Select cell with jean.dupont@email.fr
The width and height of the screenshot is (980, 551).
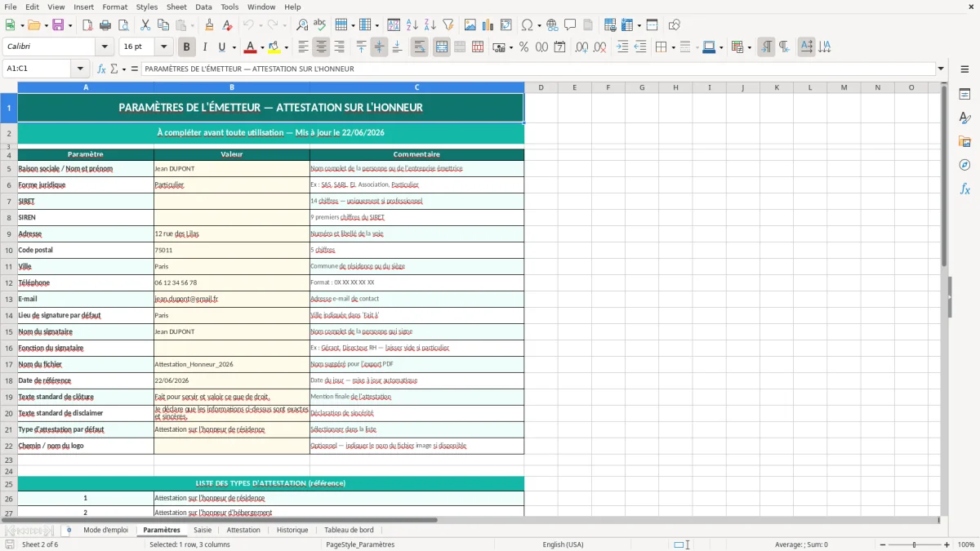coord(232,299)
